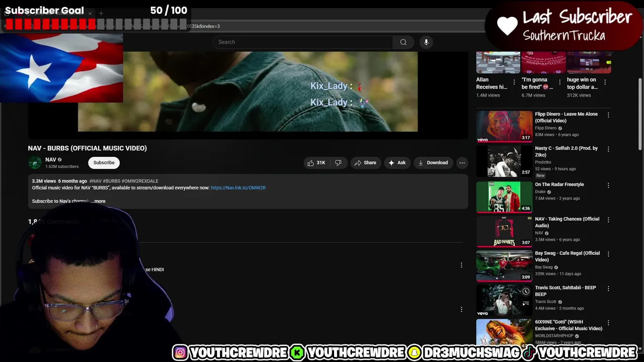644x362 pixels.
Task: Dislike the video with thumbs-down icon
Action: pos(338,162)
